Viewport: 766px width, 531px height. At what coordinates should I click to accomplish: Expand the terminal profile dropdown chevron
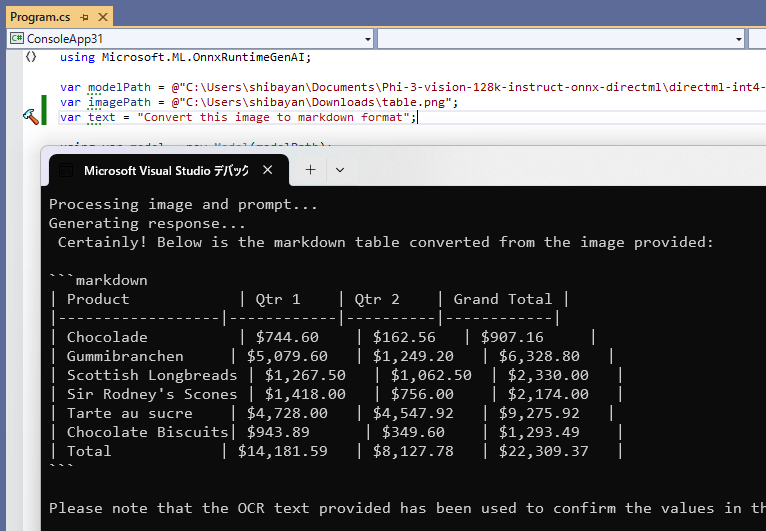(340, 170)
